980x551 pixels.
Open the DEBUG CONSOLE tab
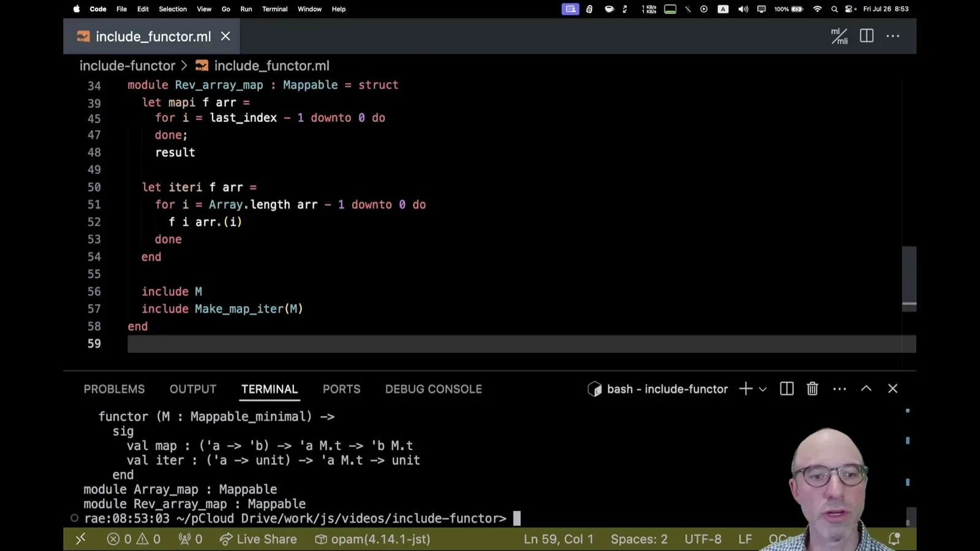click(434, 389)
